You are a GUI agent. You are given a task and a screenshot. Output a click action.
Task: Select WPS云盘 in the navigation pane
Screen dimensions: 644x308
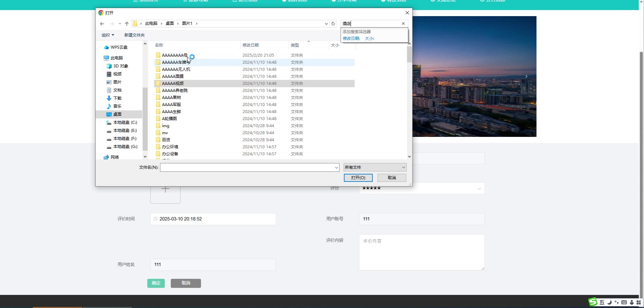[119, 47]
